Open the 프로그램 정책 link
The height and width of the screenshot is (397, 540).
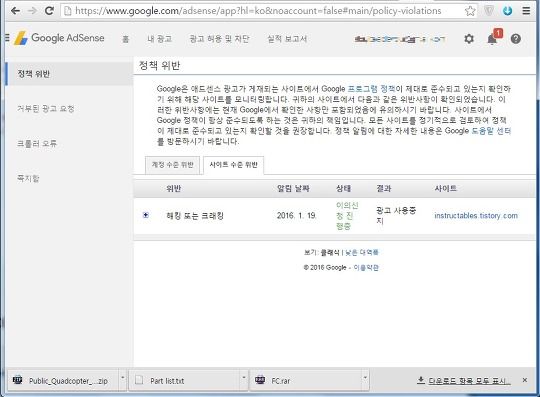click(371, 89)
